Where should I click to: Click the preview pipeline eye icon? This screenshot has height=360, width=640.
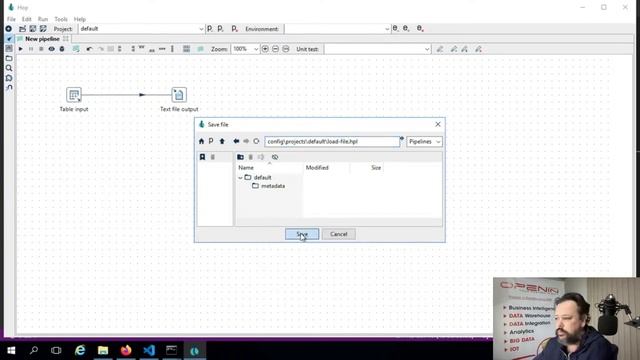coord(51,49)
